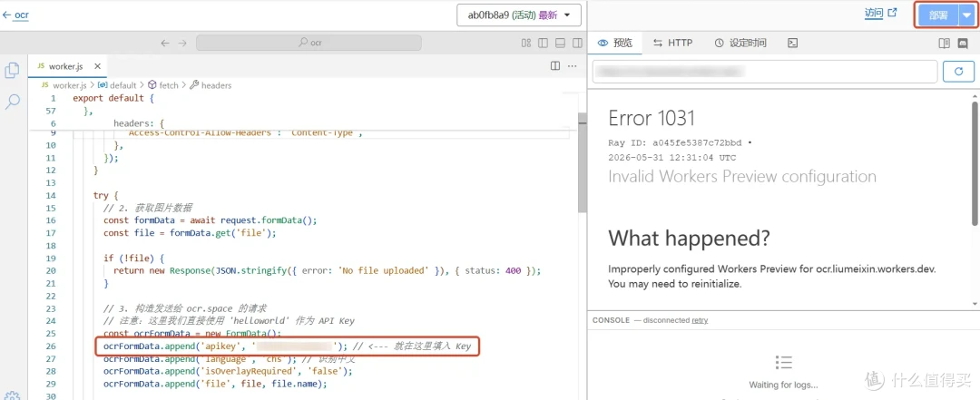The image size is (980, 400).
Task: Toggle bottom panel visibility icon
Action: [x=560, y=44]
